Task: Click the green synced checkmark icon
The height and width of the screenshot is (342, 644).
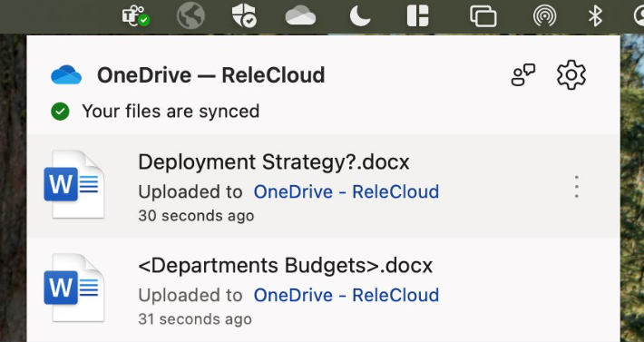Action: [61, 112]
